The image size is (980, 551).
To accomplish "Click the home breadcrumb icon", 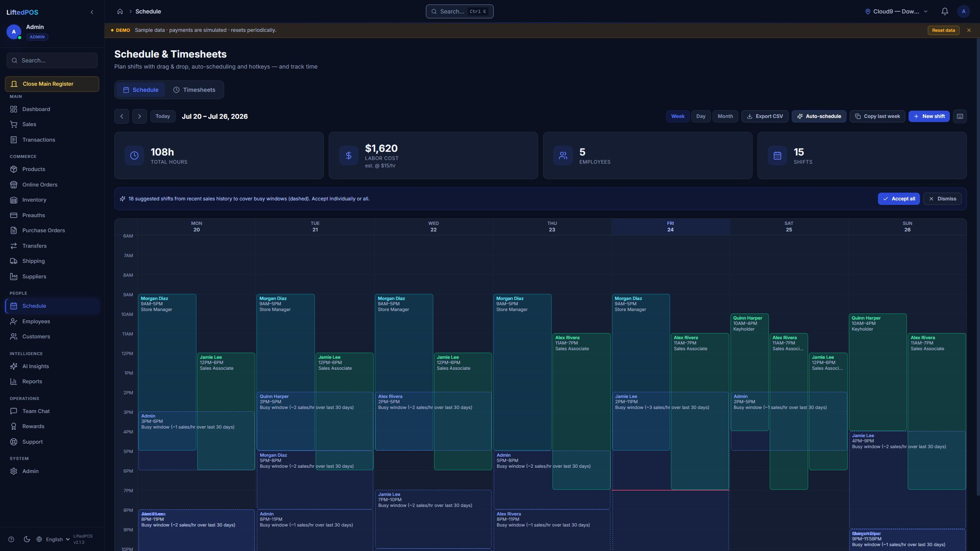I will point(120,11).
